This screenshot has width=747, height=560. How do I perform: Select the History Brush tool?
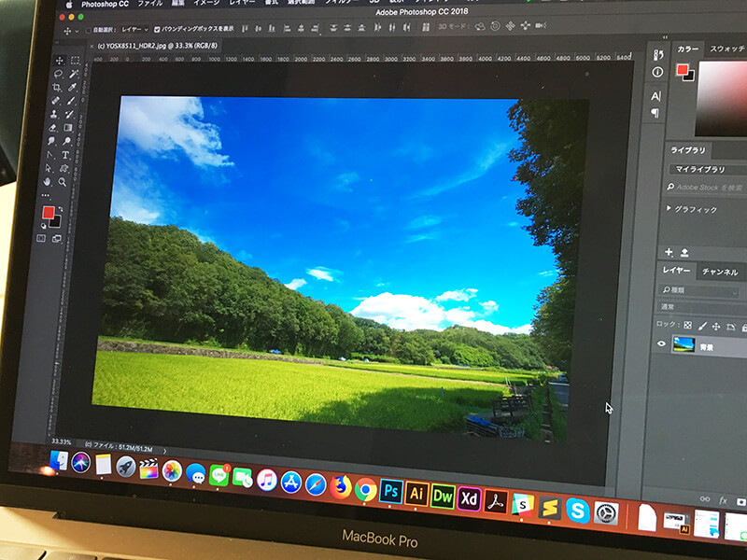coord(69,114)
